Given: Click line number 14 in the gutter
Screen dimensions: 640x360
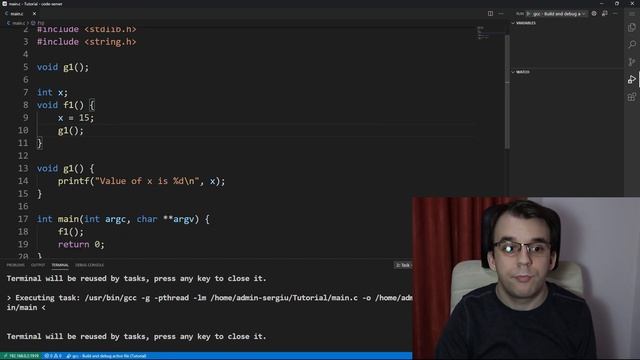Looking at the screenshot, I should pyautogui.click(x=23, y=181).
